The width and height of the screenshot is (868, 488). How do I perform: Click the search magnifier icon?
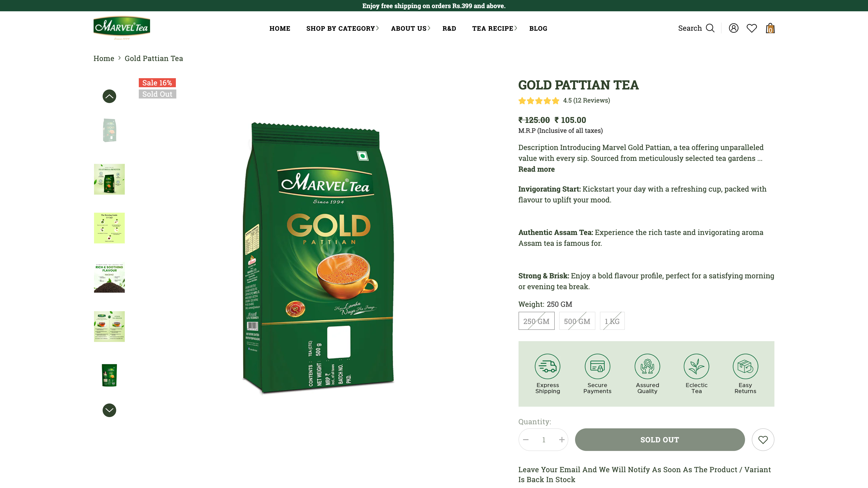(710, 28)
